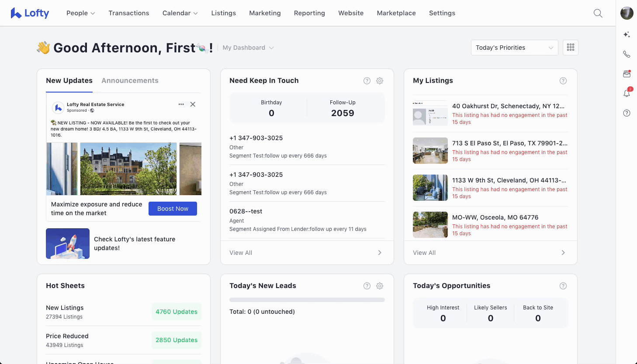
Task: Switch to the Announcements tab
Action: (x=130, y=81)
